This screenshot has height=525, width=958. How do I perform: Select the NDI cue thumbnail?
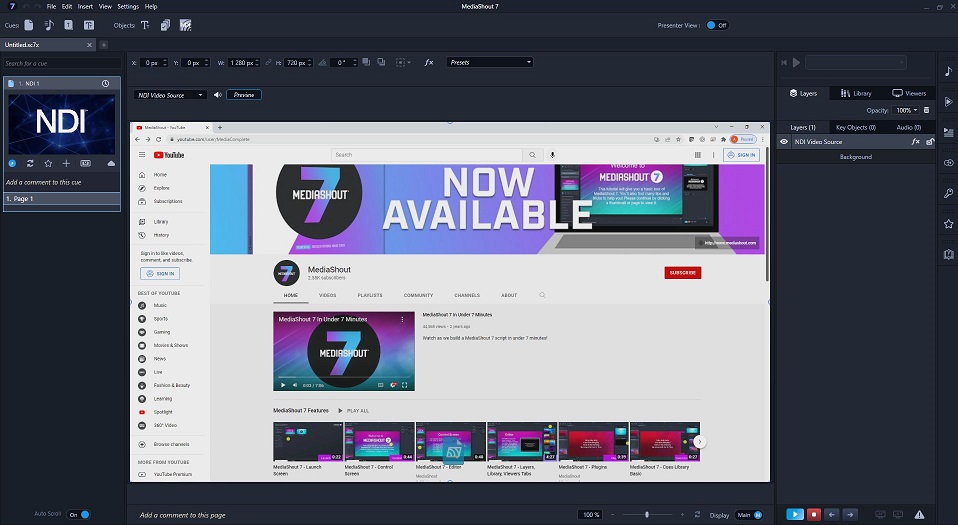pyautogui.click(x=61, y=124)
